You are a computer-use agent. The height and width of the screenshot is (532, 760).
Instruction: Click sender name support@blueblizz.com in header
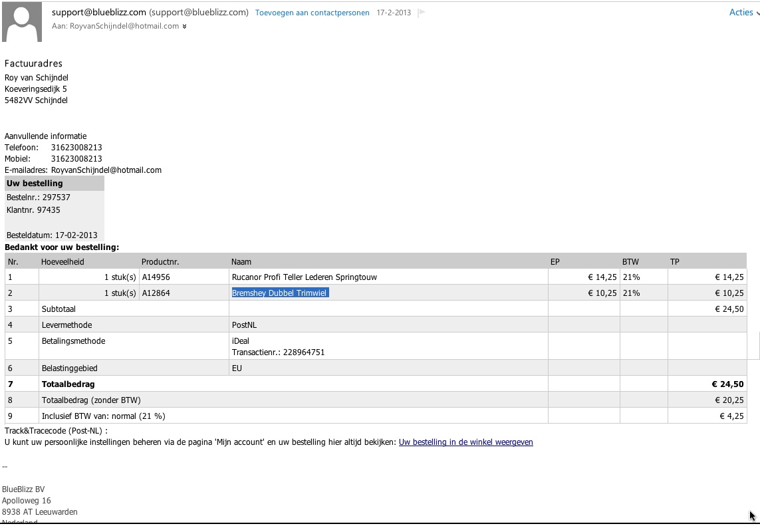tap(98, 13)
